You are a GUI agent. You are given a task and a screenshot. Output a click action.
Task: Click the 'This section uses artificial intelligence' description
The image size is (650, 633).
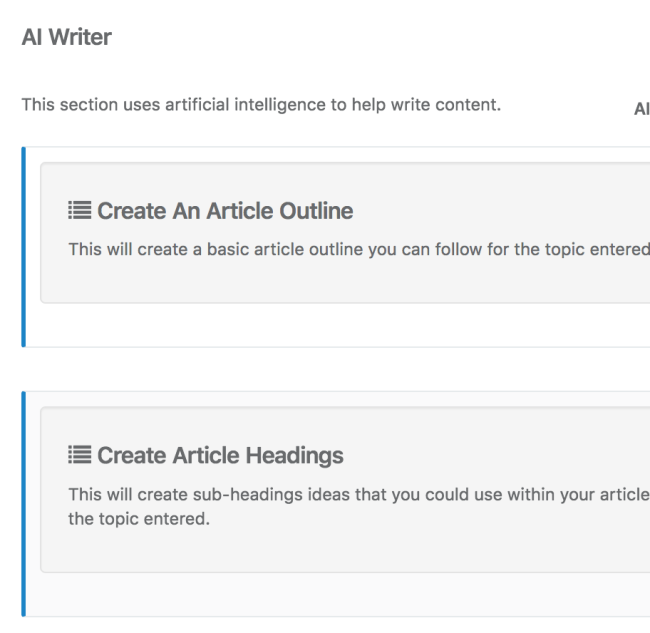point(261,104)
